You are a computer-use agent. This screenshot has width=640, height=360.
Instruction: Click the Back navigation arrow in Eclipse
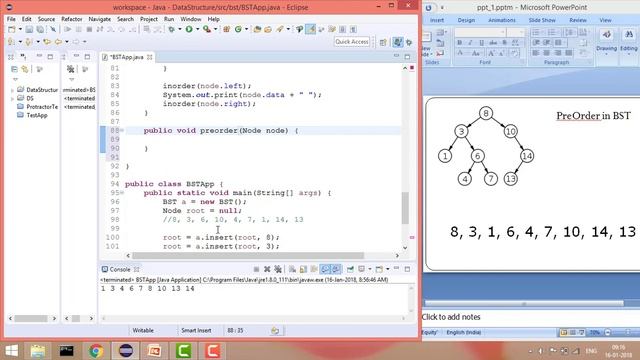click(x=58, y=42)
